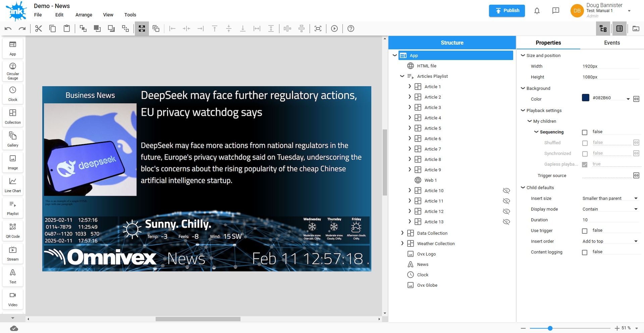
Task: Click the align top edges icon
Action: [x=215, y=29]
